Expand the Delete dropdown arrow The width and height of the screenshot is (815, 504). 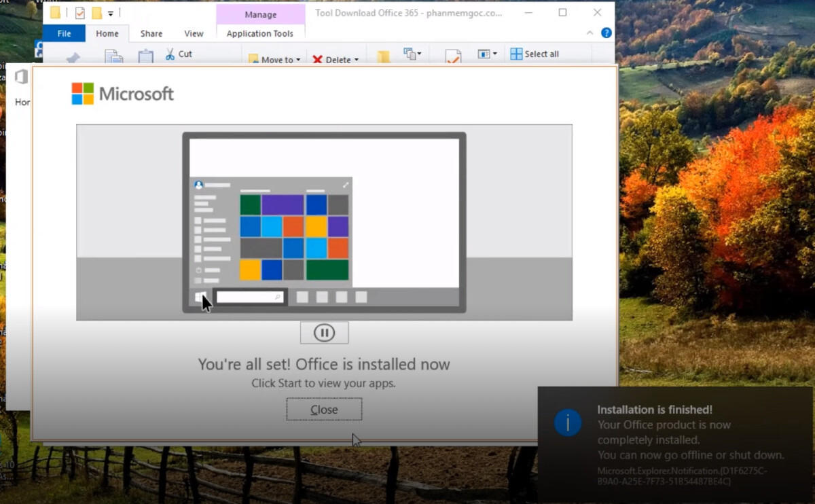[x=356, y=60]
